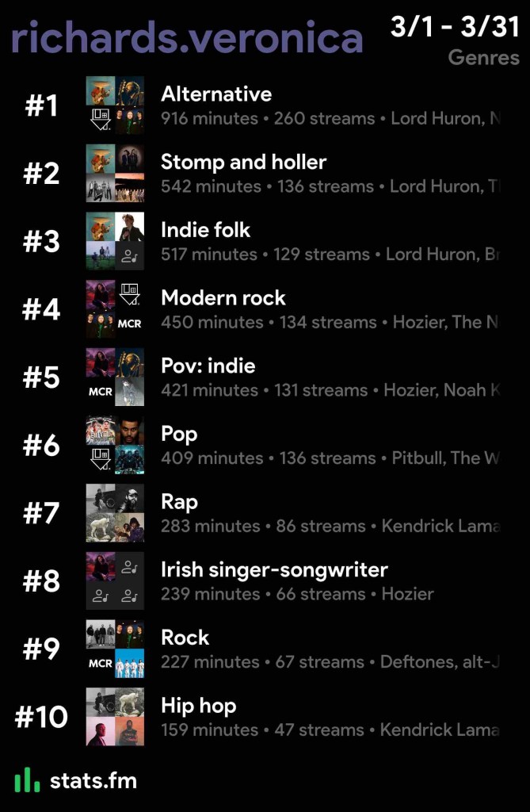Select the Indie folk artwork collage
The height and width of the screenshot is (812, 530).
tap(115, 241)
